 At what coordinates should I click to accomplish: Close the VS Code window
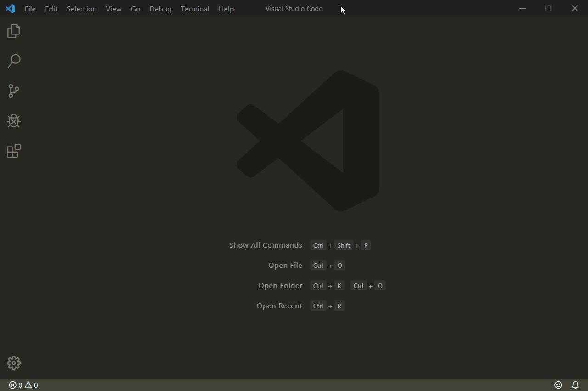pyautogui.click(x=575, y=9)
